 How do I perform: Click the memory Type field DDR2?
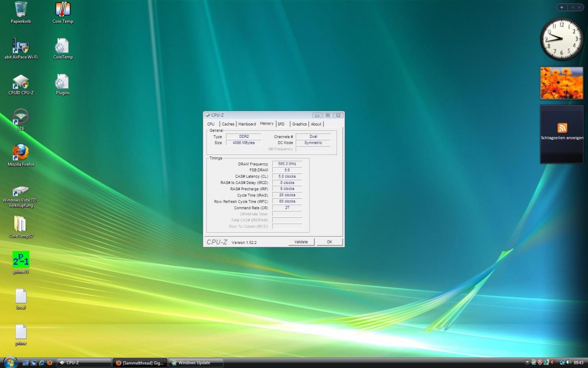click(x=244, y=137)
